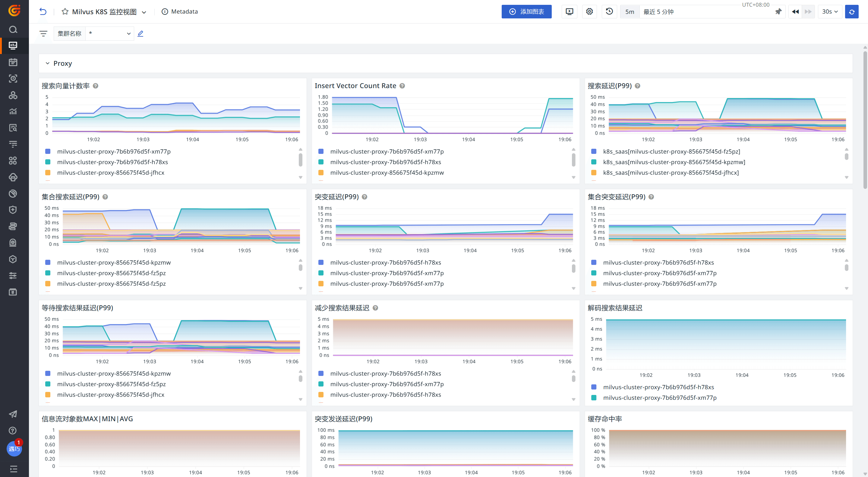Click the undo back arrow icon
The width and height of the screenshot is (868, 477).
[x=43, y=11]
